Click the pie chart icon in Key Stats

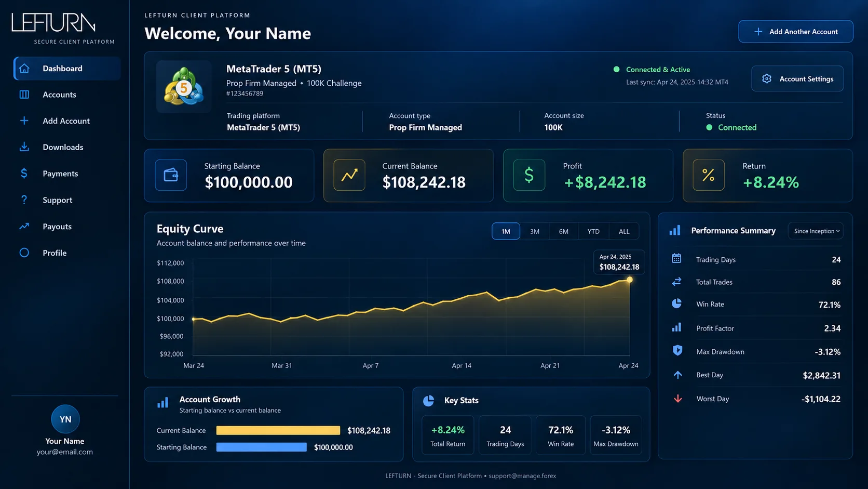[x=428, y=401]
